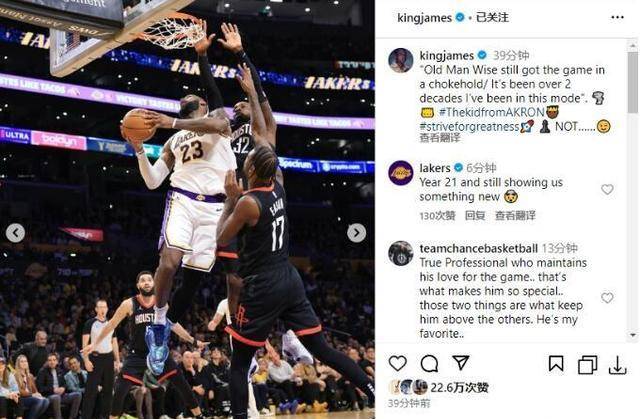View the 22.6万次赞 likes list
The height and width of the screenshot is (419, 640).
(459, 387)
